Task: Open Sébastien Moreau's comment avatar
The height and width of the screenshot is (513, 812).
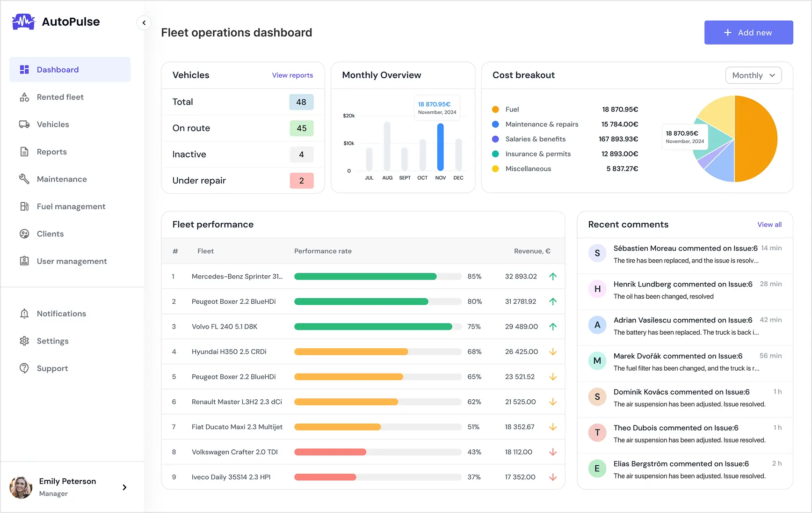Action: 597,253
